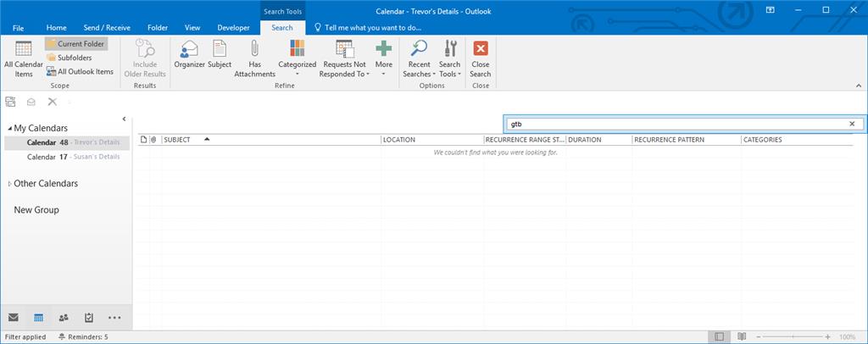
Task: Click the 100% zoom level
Action: pos(847,337)
